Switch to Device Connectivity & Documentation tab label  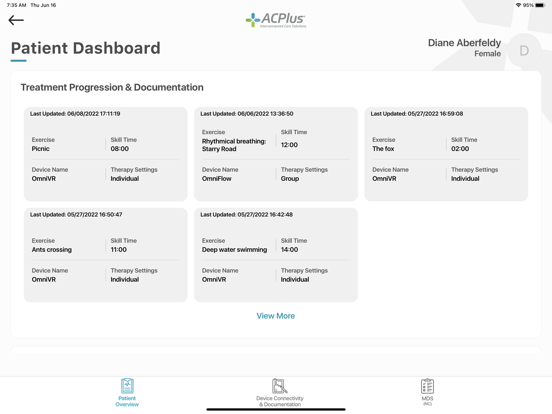(280, 401)
